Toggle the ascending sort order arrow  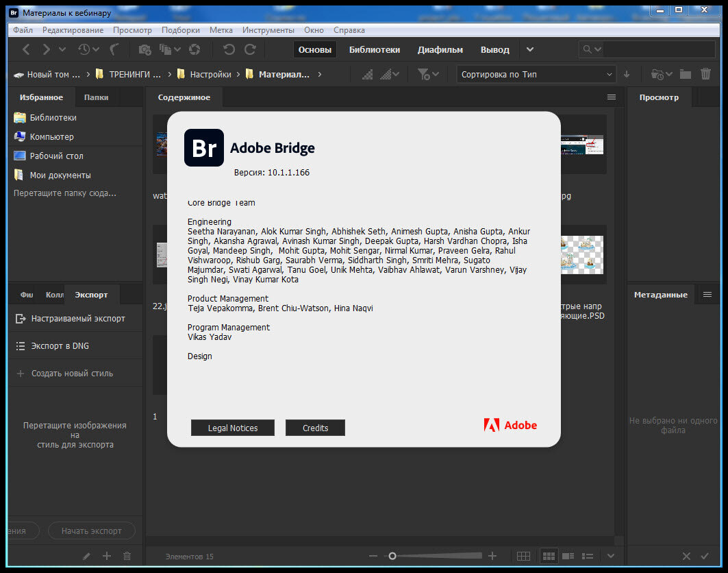point(627,74)
